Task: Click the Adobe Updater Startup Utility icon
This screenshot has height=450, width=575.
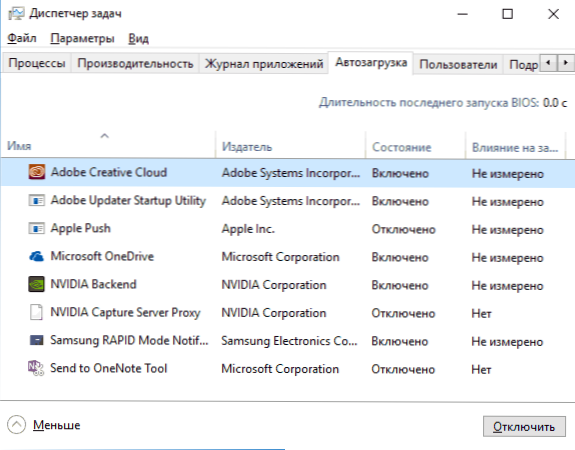Action: (x=37, y=200)
